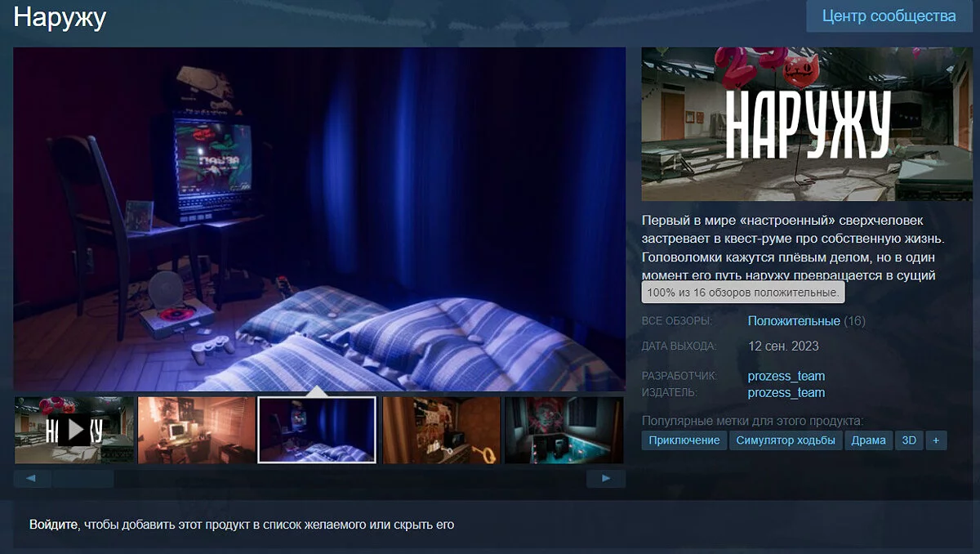Open the Положительные reviews summary link
Viewport: 980px width, 554px height.
[794, 320]
